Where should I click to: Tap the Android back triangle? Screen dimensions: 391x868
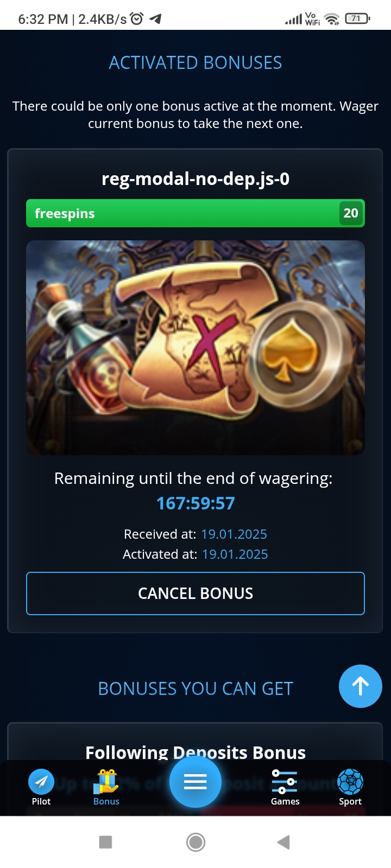click(283, 842)
